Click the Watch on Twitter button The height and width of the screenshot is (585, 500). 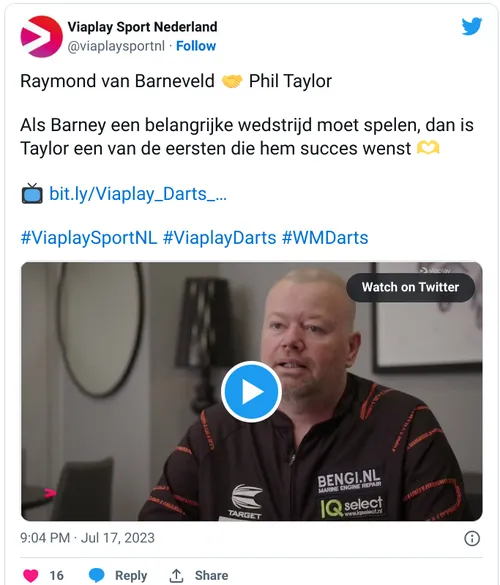point(410,287)
